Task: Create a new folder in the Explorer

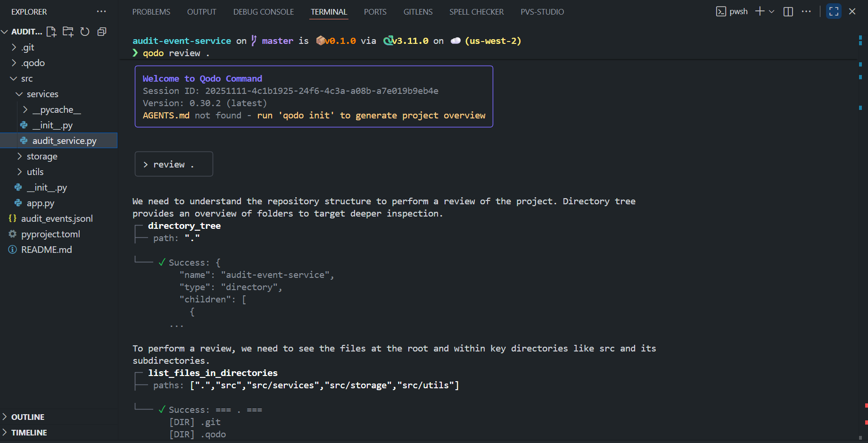Action: (x=68, y=32)
